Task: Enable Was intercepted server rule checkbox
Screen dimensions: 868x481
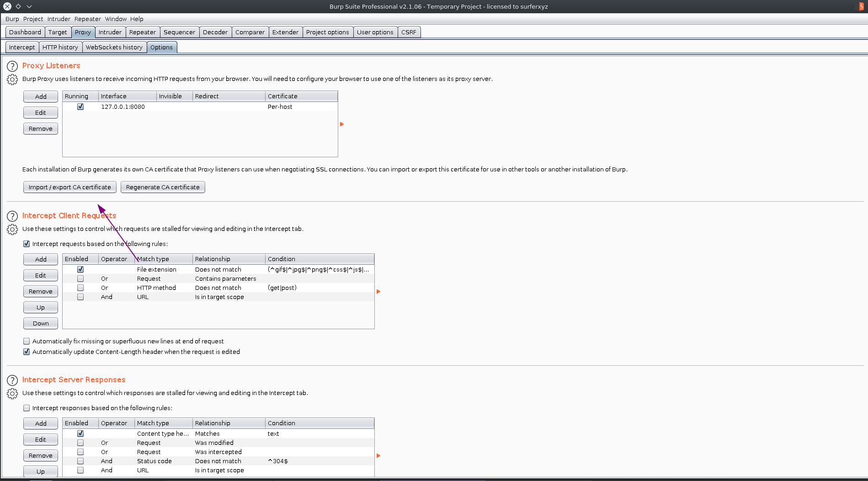Action: (x=80, y=452)
